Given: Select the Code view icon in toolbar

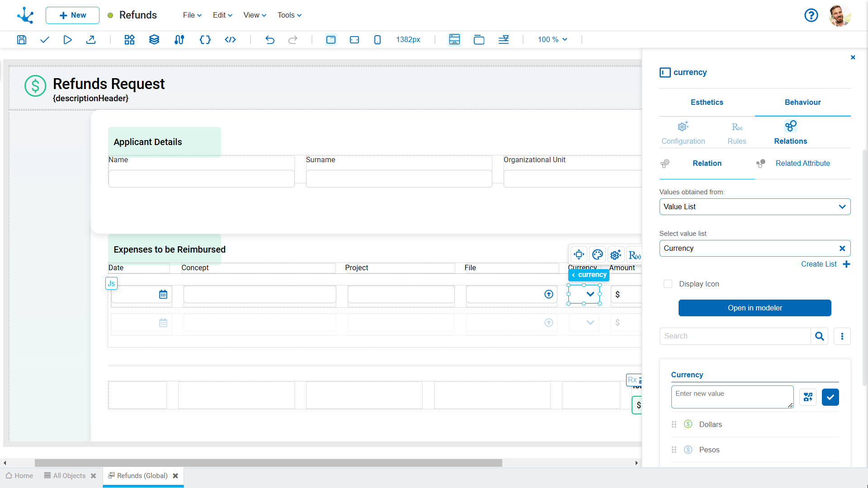Looking at the screenshot, I should pyautogui.click(x=230, y=39).
